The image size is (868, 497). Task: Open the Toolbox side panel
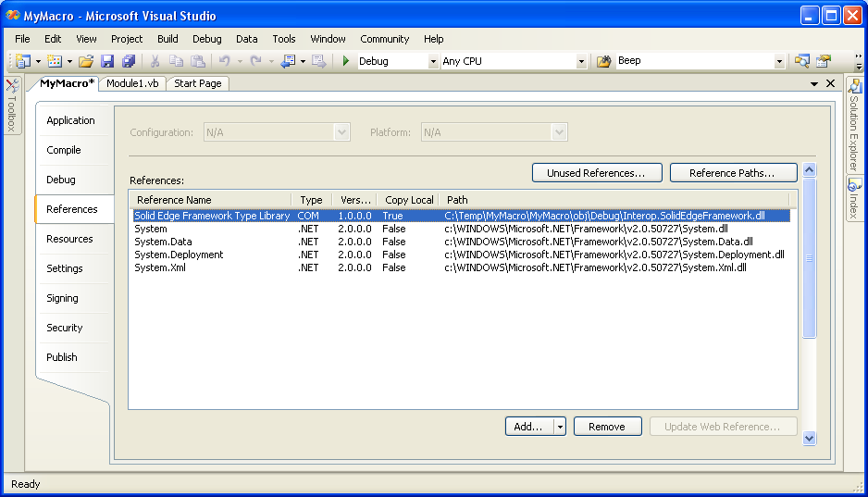11,106
